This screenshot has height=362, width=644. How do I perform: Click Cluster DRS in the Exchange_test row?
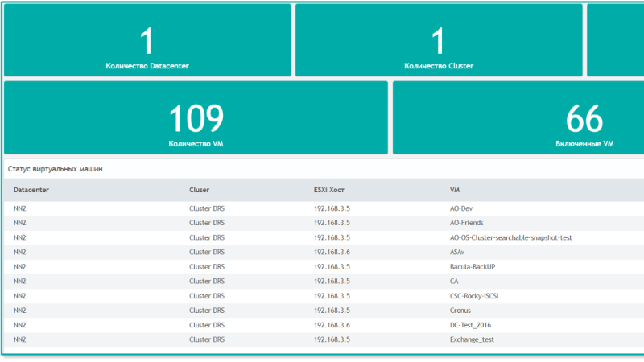point(207,339)
